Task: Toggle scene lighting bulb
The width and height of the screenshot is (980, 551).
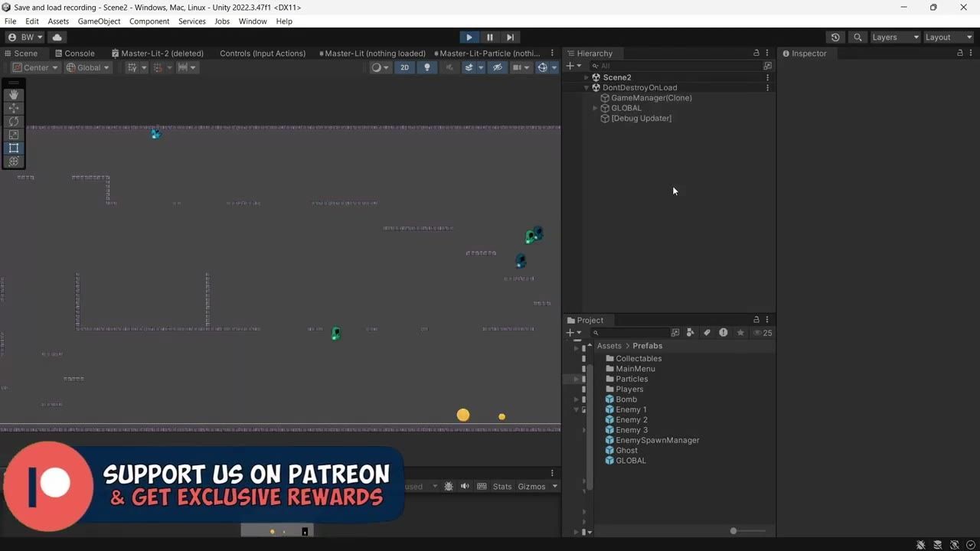Action: point(427,67)
